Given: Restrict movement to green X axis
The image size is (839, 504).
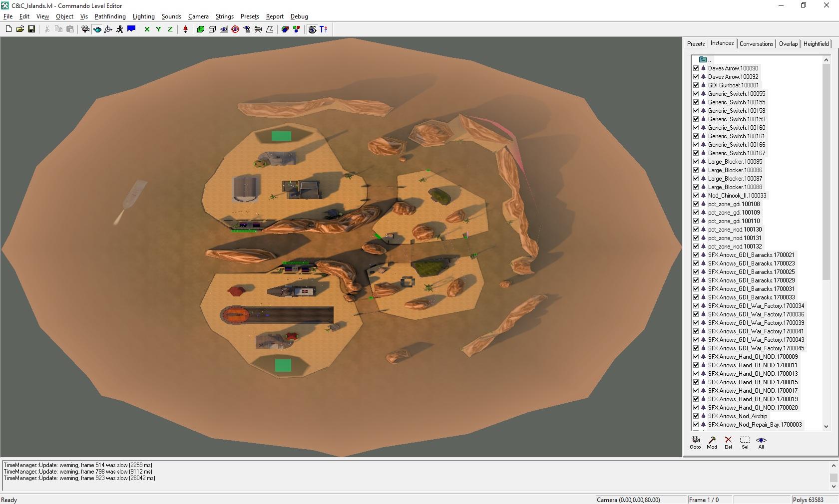Looking at the screenshot, I should point(147,29).
